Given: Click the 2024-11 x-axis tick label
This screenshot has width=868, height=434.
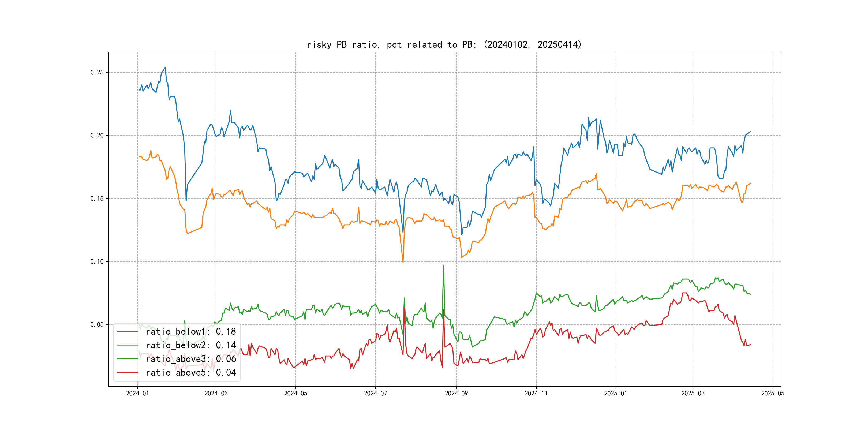Looking at the screenshot, I should click(536, 394).
